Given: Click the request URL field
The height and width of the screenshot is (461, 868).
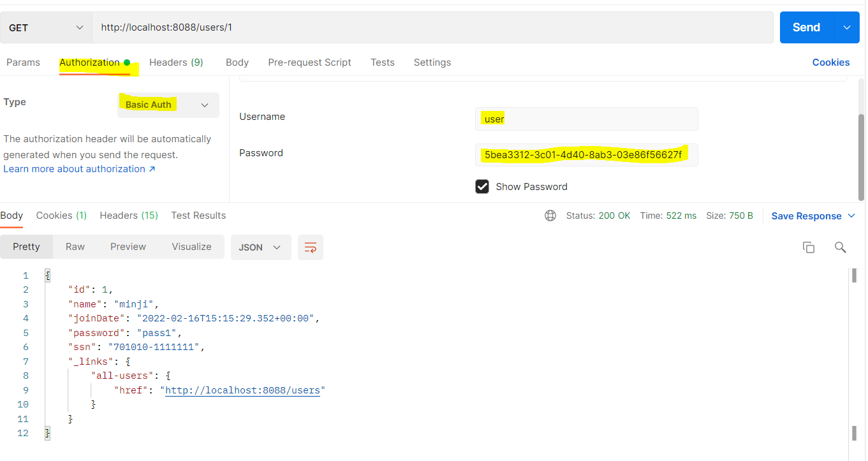Looking at the screenshot, I should [433, 28].
